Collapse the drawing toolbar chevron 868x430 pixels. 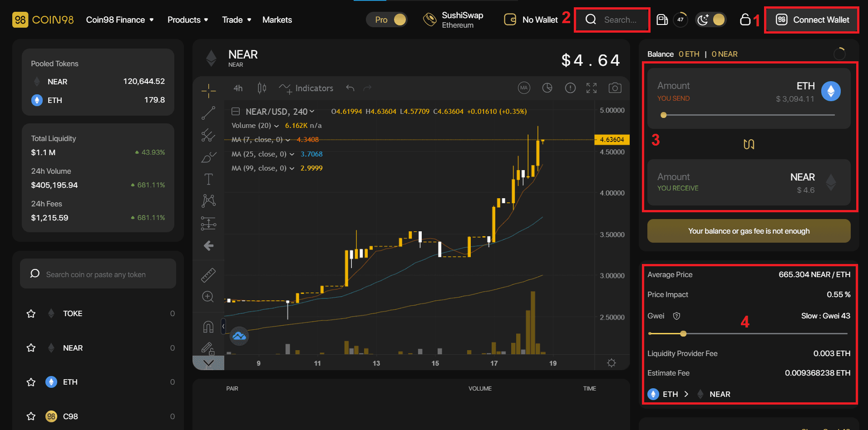208,363
